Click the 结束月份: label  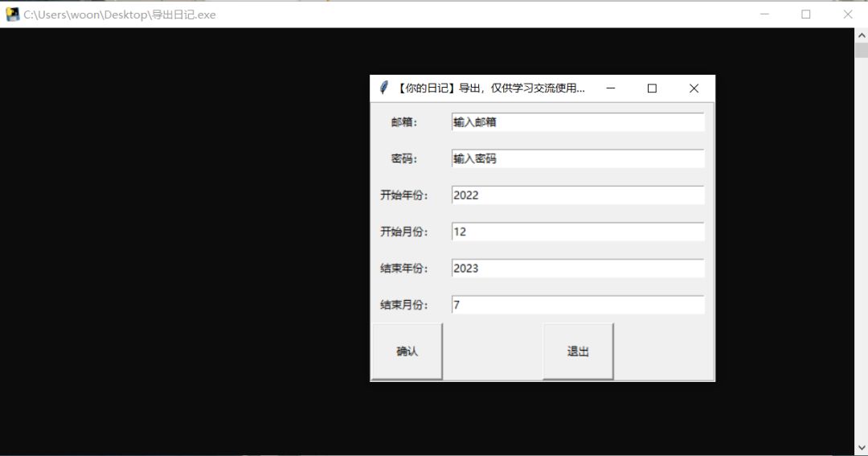coord(404,306)
